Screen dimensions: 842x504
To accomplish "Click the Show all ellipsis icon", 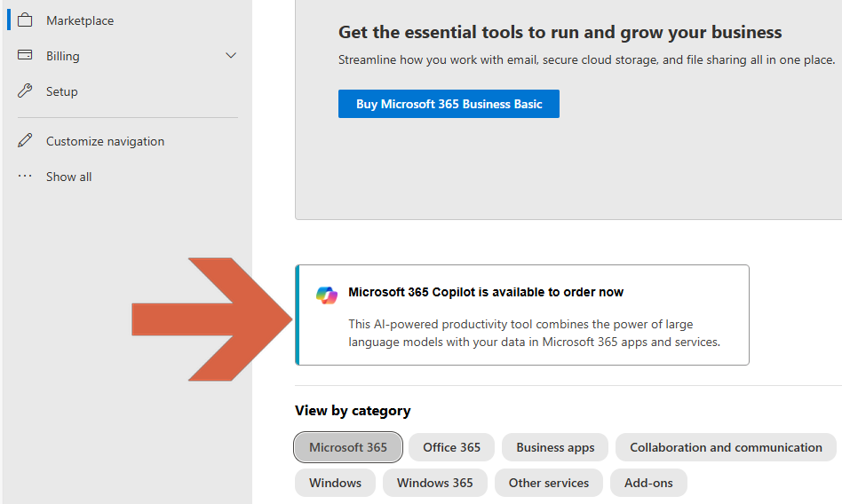I will coord(25,176).
